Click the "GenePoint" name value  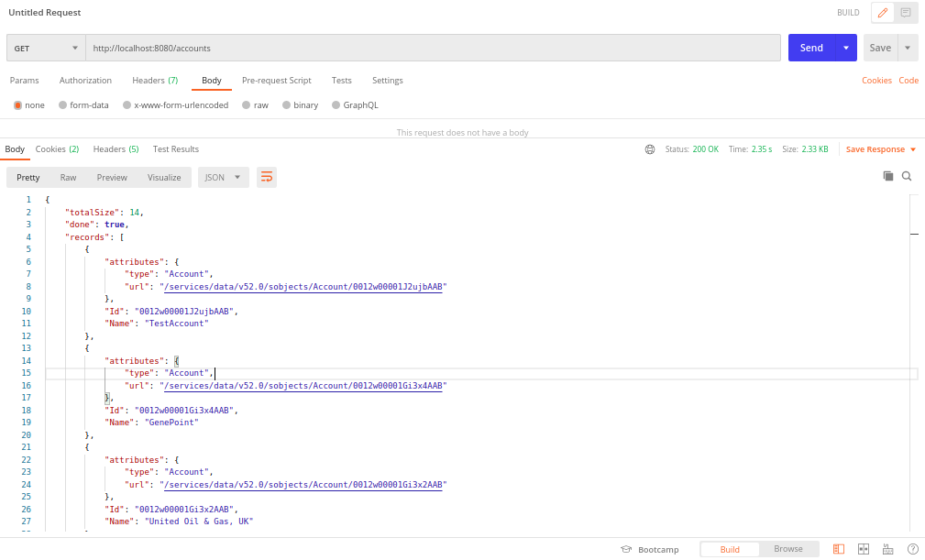(171, 423)
